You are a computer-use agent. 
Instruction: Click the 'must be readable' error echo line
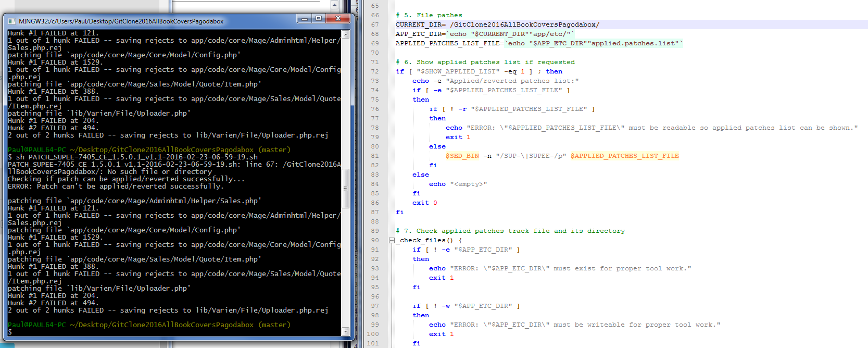click(652, 128)
